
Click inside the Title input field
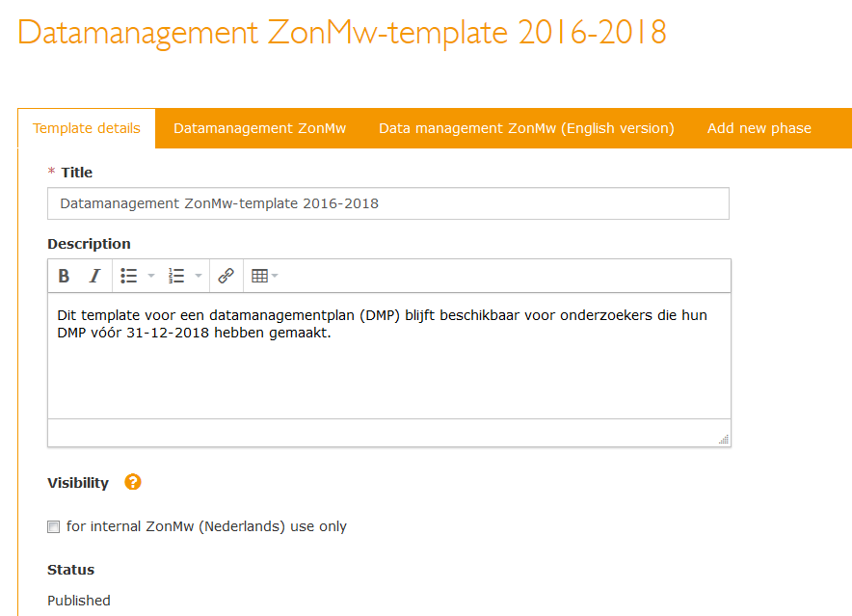386,202
